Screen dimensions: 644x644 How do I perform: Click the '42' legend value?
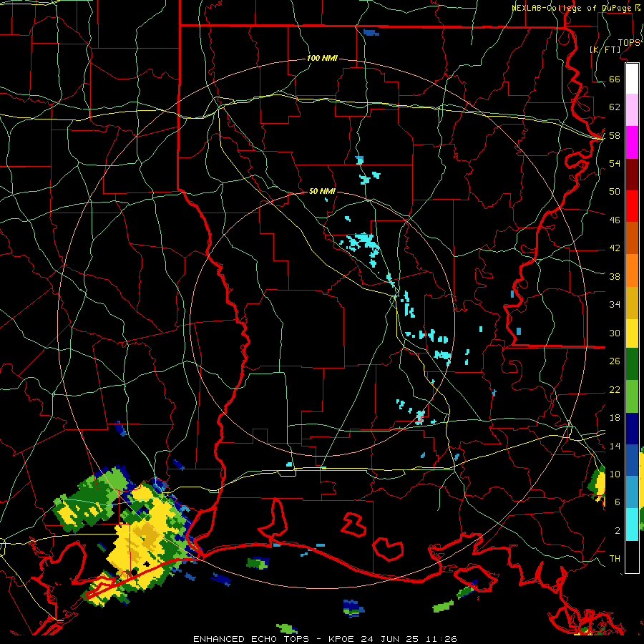pos(615,248)
